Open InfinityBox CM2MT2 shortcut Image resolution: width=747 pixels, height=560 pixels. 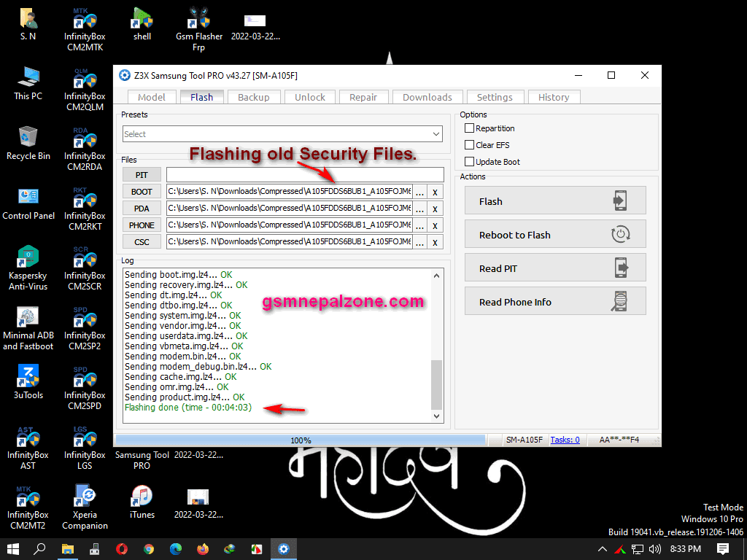28,508
